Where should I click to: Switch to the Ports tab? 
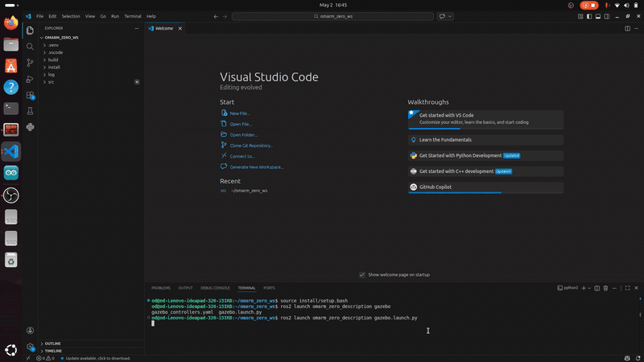pos(269,288)
